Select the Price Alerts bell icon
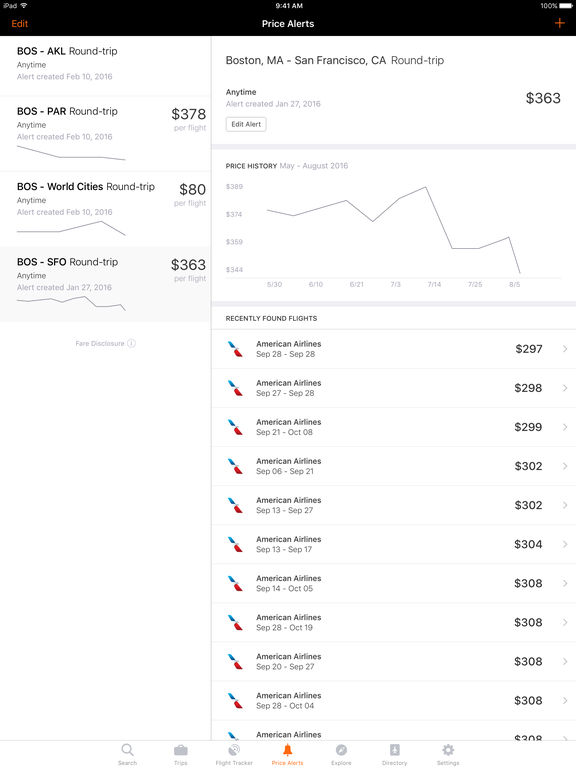Screen dimensions: 576x768 pos(288,749)
